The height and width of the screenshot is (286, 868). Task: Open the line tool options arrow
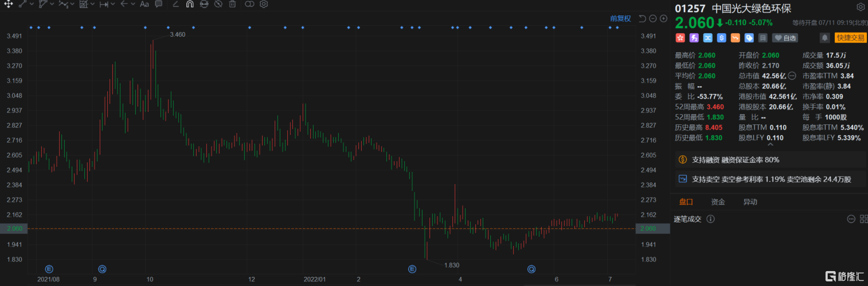(x=32, y=4)
